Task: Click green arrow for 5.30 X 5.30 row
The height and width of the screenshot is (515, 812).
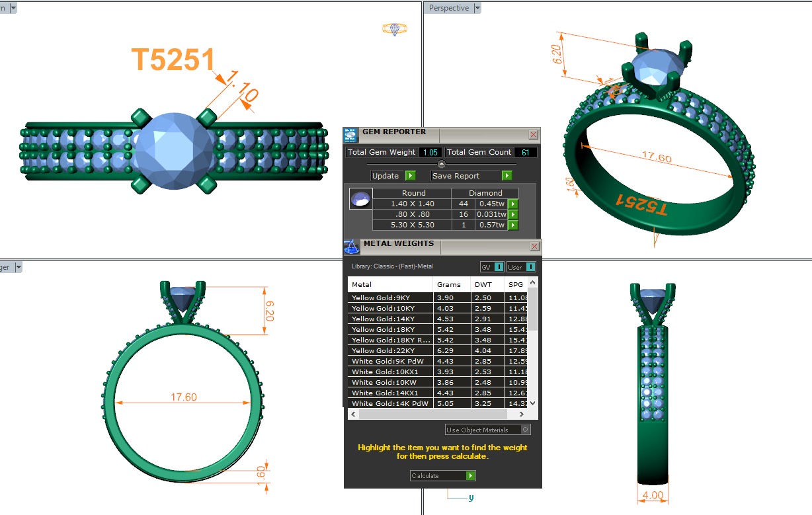Action: 513,225
